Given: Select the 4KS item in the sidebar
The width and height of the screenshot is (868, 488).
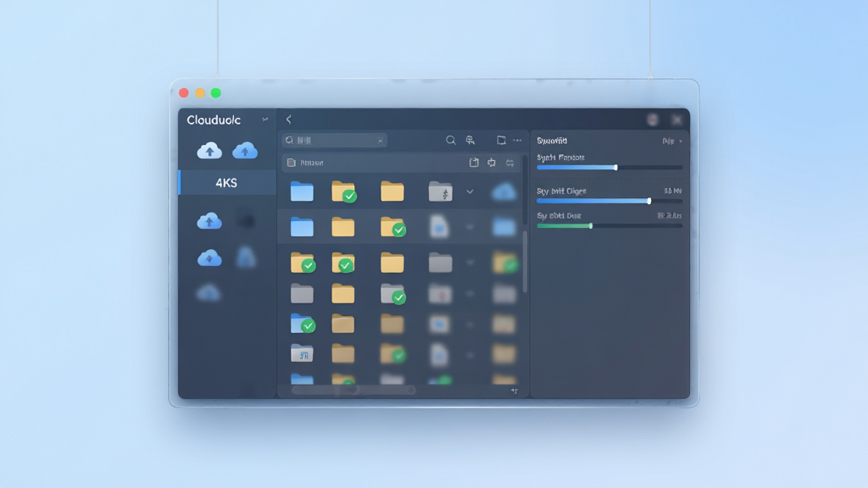Looking at the screenshot, I should pos(227,183).
